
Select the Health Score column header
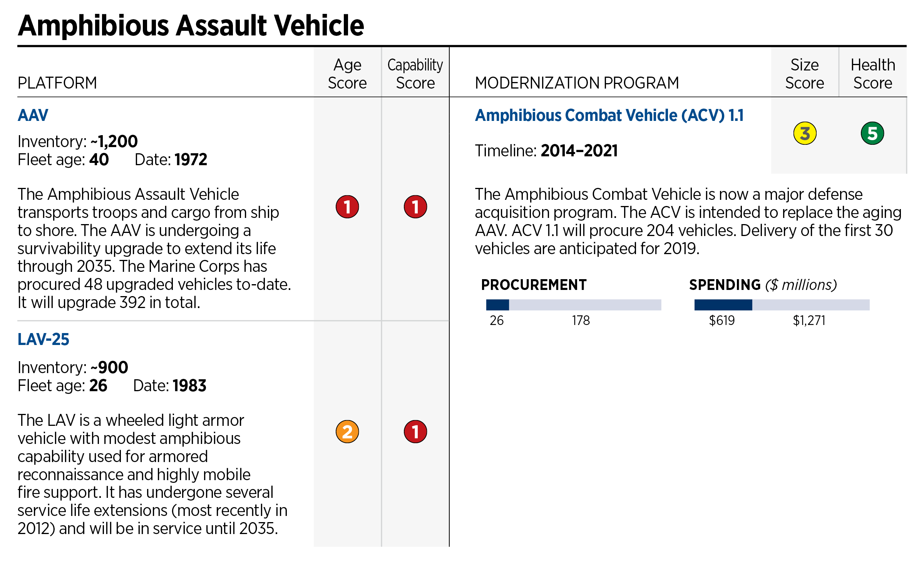tap(872, 74)
